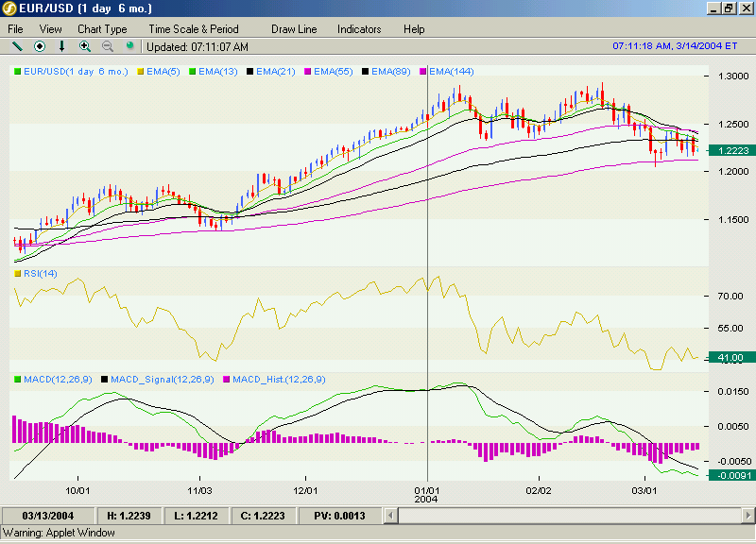
Task: Maximize the EUR/USD chart window
Action: click(x=729, y=8)
